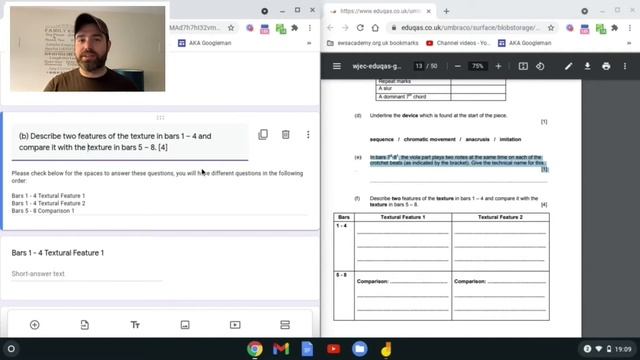Add a section with the section icon
Image resolution: width=640 pixels, height=360 pixels.
coord(285,325)
